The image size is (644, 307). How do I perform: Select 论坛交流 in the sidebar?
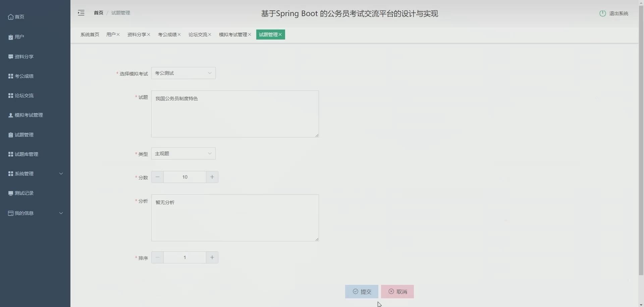[x=10, y=96]
